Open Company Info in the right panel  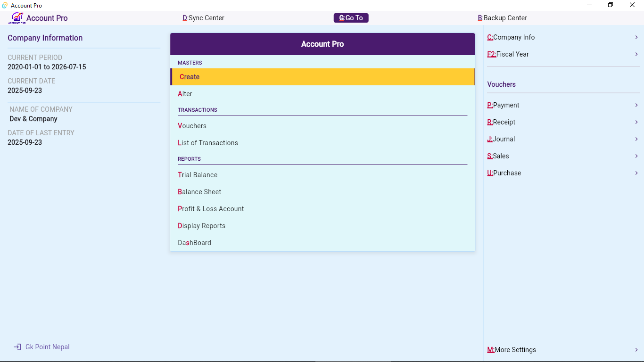click(x=563, y=37)
